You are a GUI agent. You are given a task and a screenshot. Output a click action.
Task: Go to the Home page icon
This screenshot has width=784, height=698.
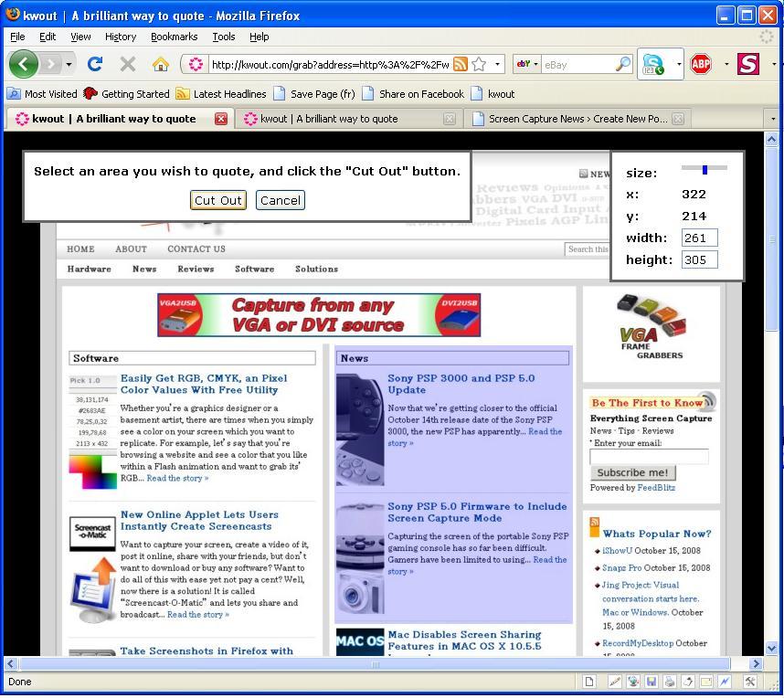pyautogui.click(x=161, y=64)
